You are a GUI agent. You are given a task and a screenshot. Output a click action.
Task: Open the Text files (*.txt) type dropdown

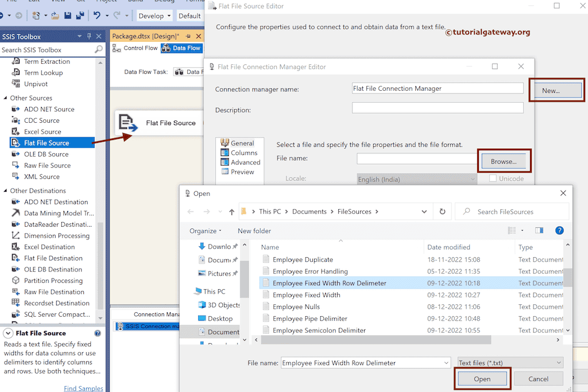pyautogui.click(x=509, y=363)
